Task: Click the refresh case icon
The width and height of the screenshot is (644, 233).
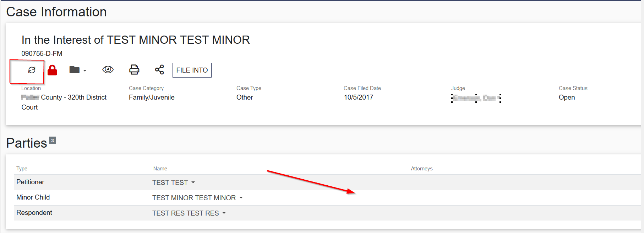Action: tap(32, 70)
